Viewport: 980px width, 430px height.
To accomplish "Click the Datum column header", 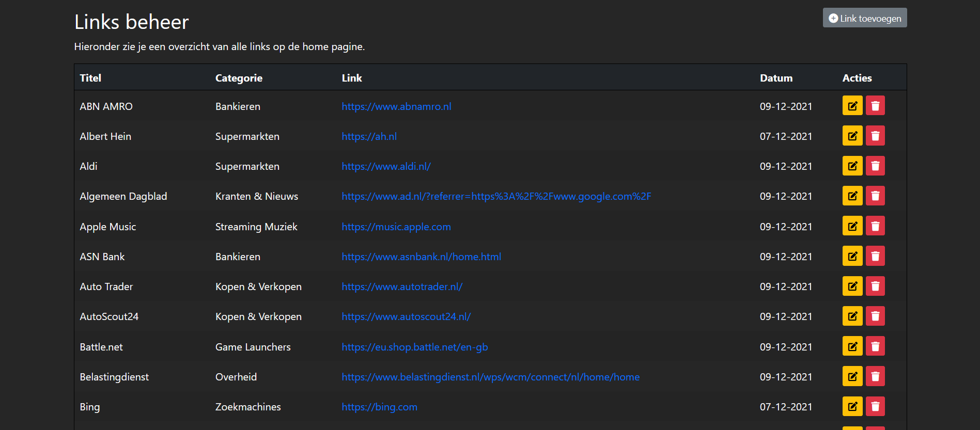I will (776, 78).
